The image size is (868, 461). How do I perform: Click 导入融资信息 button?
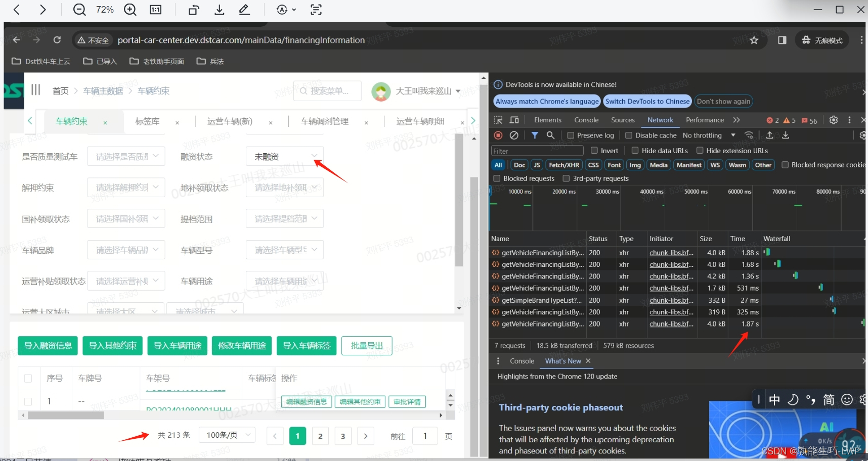48,346
